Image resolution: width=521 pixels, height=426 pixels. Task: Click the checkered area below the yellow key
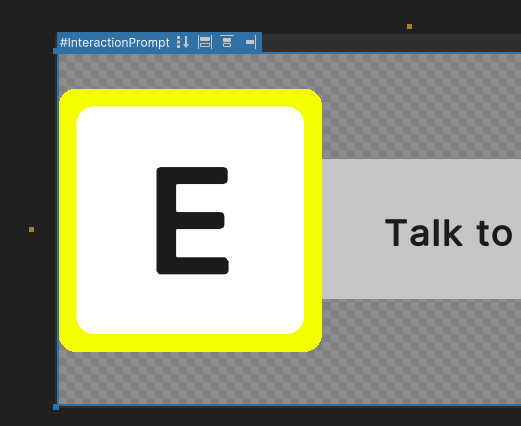[190, 378]
